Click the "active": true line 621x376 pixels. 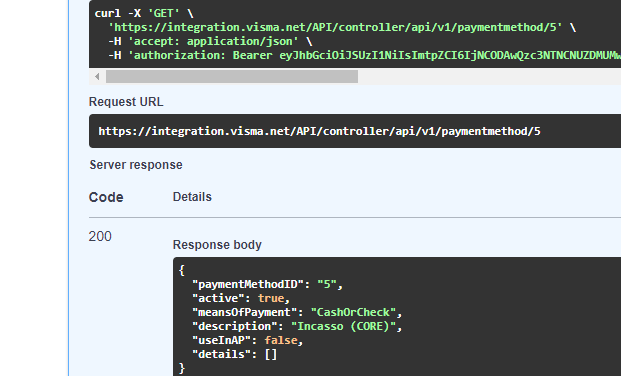coord(241,298)
